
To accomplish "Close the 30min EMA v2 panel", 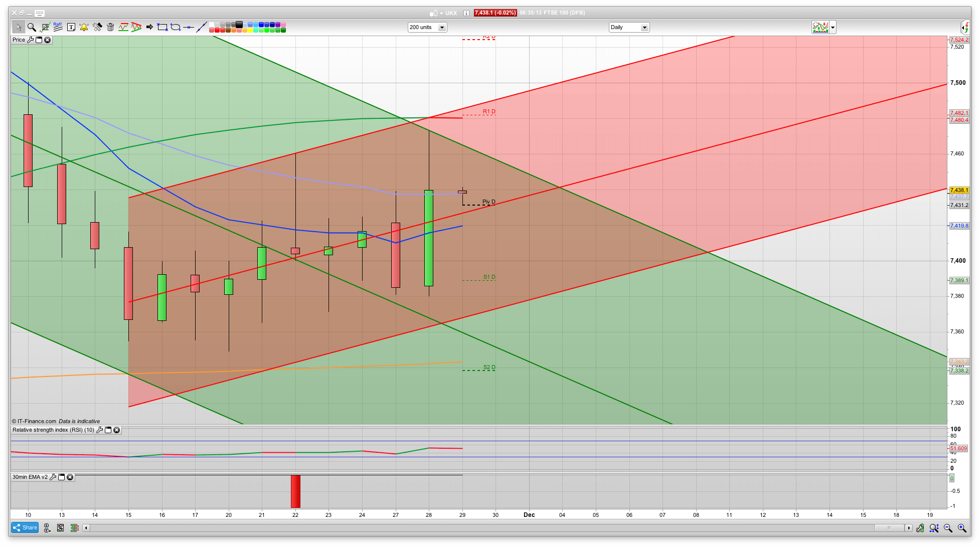I will [x=70, y=477].
